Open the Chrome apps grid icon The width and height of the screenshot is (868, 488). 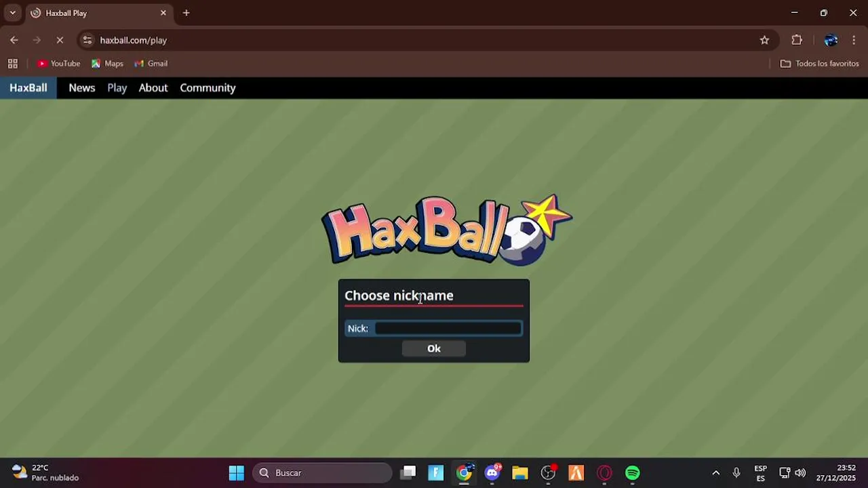coord(12,64)
